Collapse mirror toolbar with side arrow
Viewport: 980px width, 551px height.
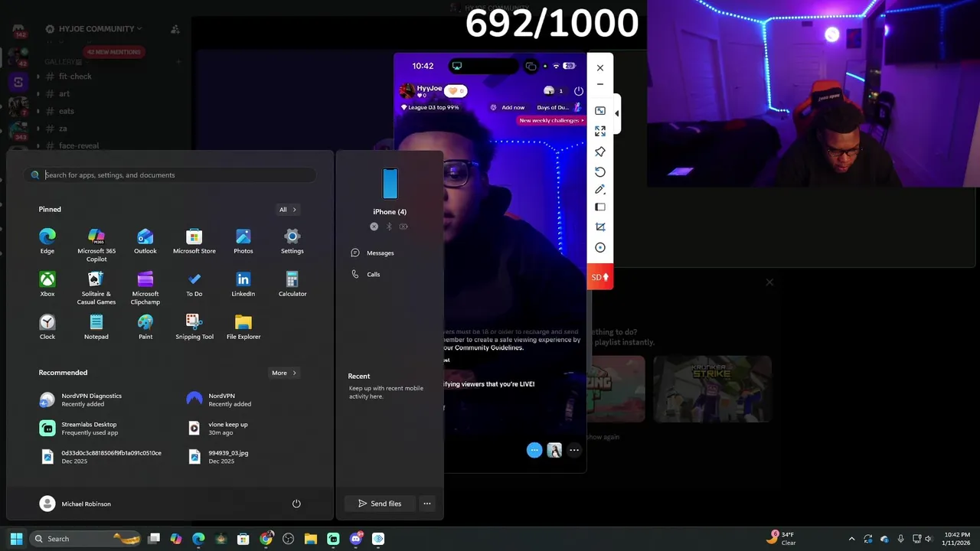(617, 113)
